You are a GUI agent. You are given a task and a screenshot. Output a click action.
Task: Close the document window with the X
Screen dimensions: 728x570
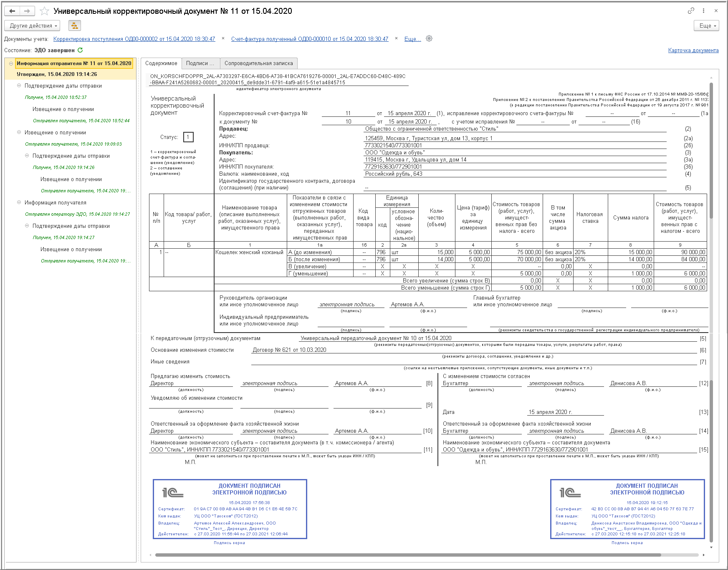click(x=716, y=11)
